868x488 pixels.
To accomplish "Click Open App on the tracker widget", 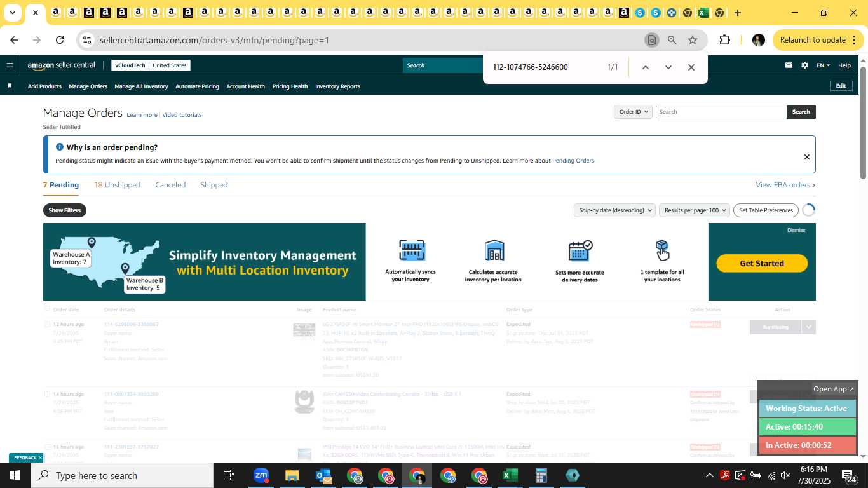I will click(834, 389).
